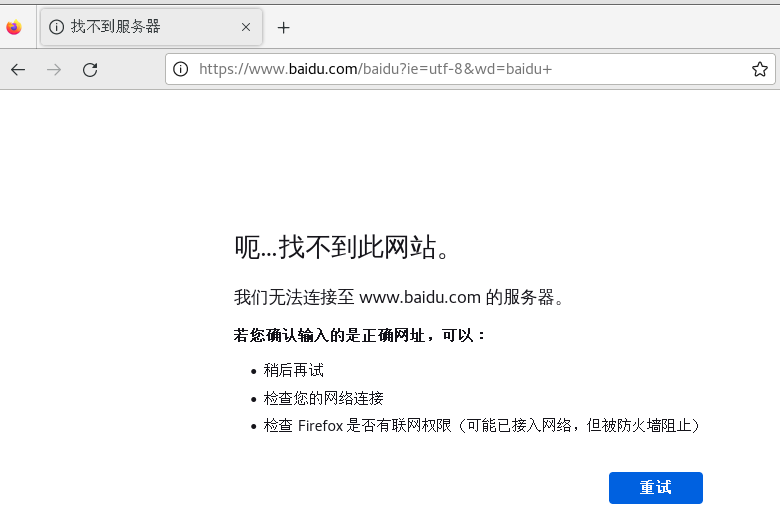Click the heading 呃…找不到此网站。

[x=343, y=247]
